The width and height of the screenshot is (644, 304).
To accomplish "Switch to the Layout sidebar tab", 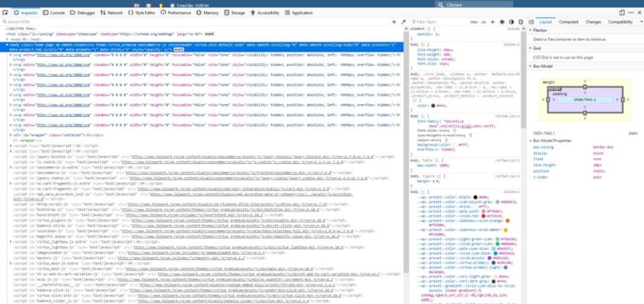I will 546,22.
